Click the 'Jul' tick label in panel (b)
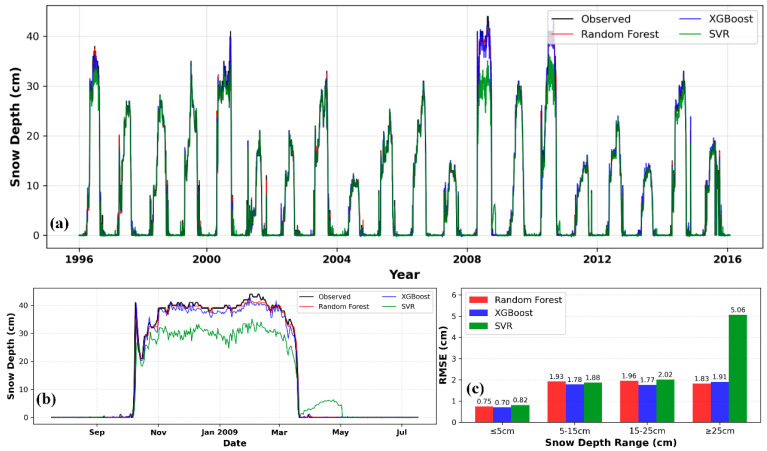This screenshot has width=767, height=451. 401,432
